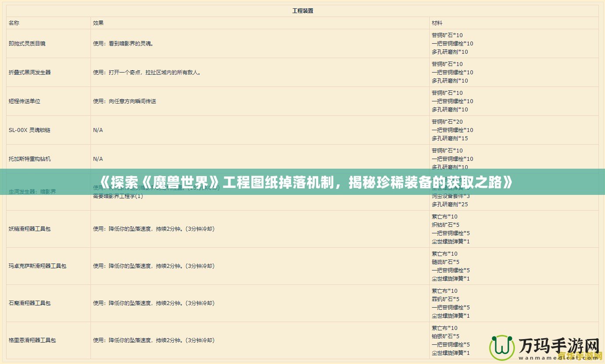Click 一把苔铜螺栓*5 in 妖精滑翔器工具包 row
This screenshot has width=605, height=364.
click(x=451, y=233)
